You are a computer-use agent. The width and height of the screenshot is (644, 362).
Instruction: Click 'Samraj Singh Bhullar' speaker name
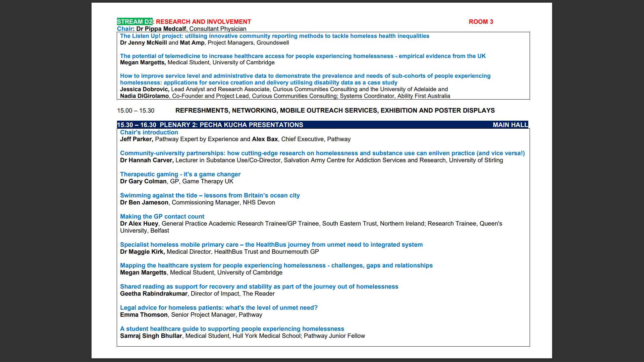(151, 336)
